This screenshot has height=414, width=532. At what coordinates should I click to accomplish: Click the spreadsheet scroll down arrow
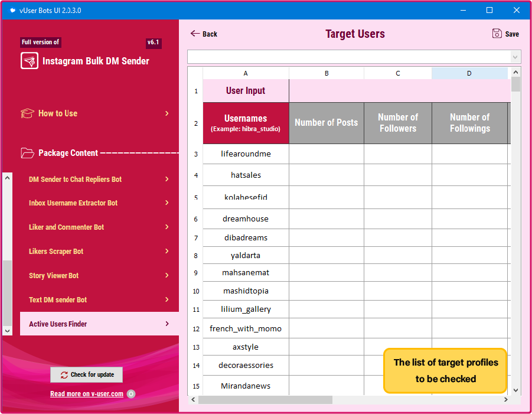coord(515,390)
